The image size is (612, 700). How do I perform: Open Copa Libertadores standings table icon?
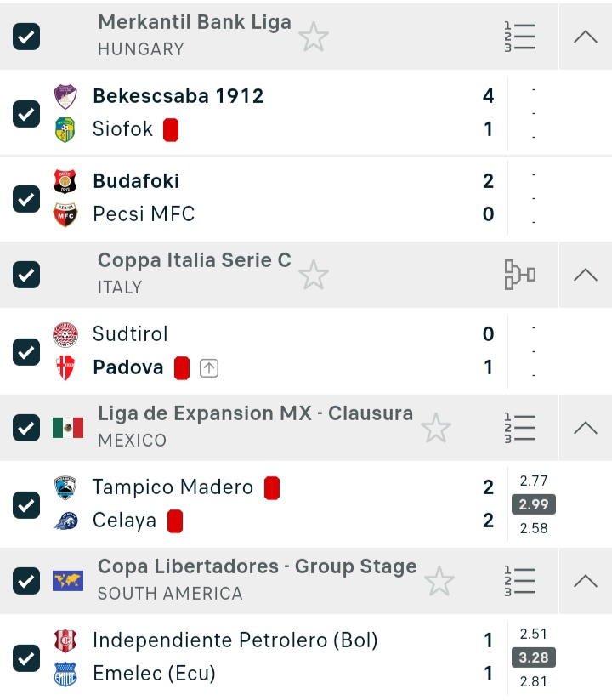[x=519, y=581]
